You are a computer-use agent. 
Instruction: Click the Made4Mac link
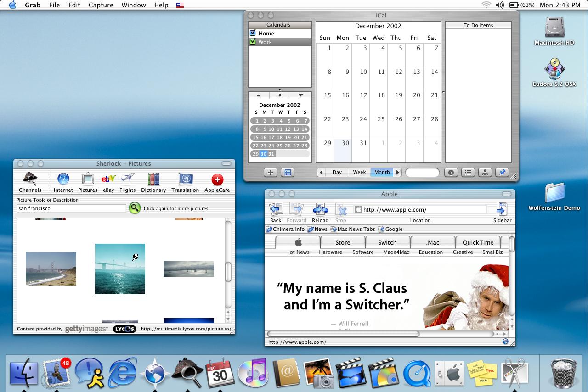click(x=396, y=252)
